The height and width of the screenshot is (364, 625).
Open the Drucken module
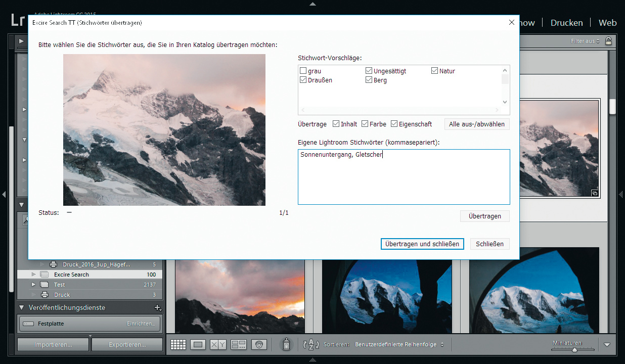[x=566, y=23]
